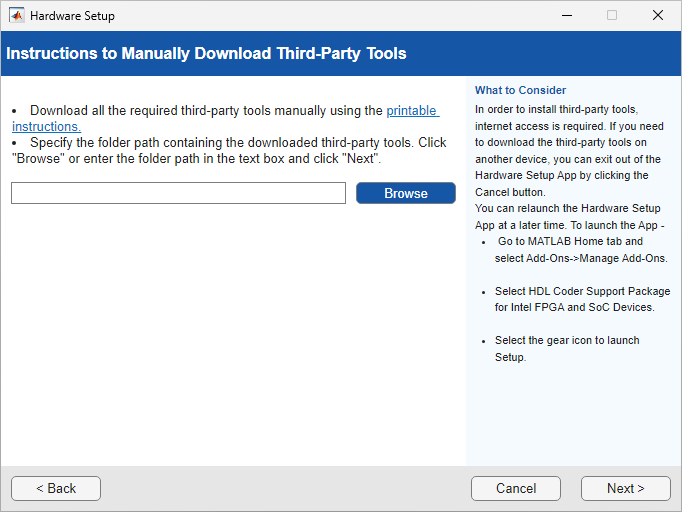This screenshot has height=512, width=682.
Task: Cancel the hardware setup
Action: pos(516,488)
